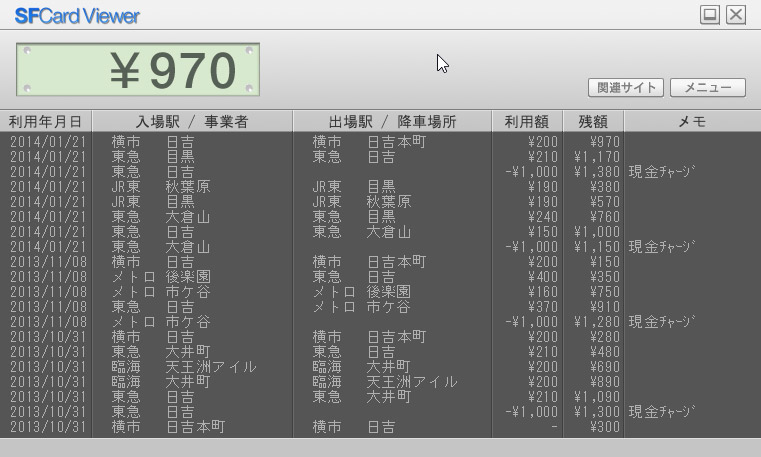Sort by the 利用年月日 column header

click(x=45, y=121)
